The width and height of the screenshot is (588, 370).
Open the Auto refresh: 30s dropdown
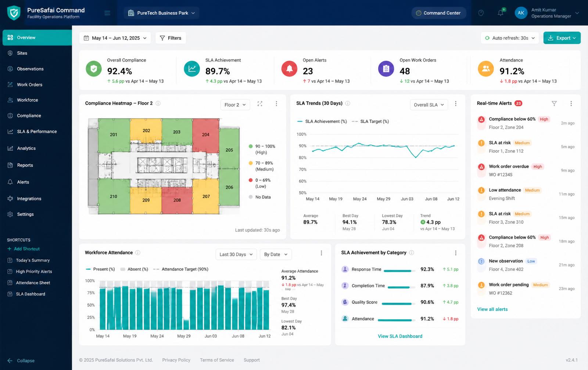510,38
